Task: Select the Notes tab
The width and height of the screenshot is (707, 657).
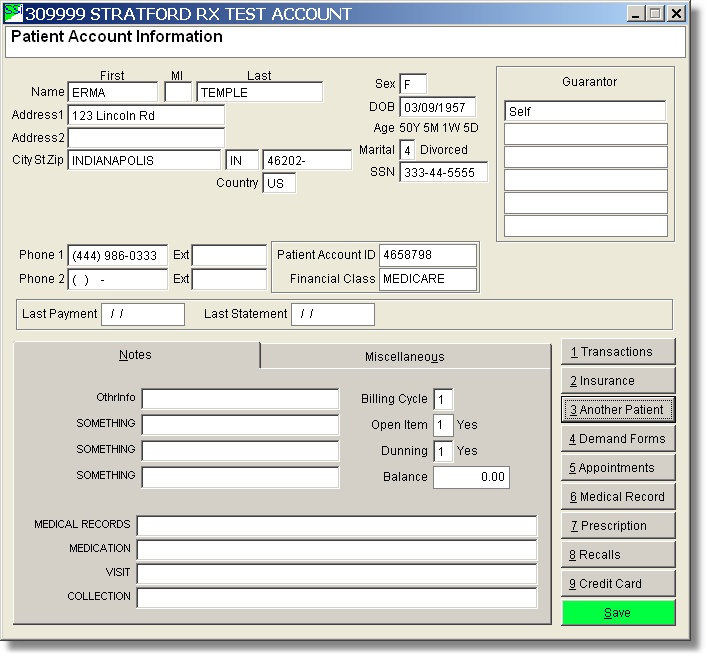Action: click(x=135, y=356)
